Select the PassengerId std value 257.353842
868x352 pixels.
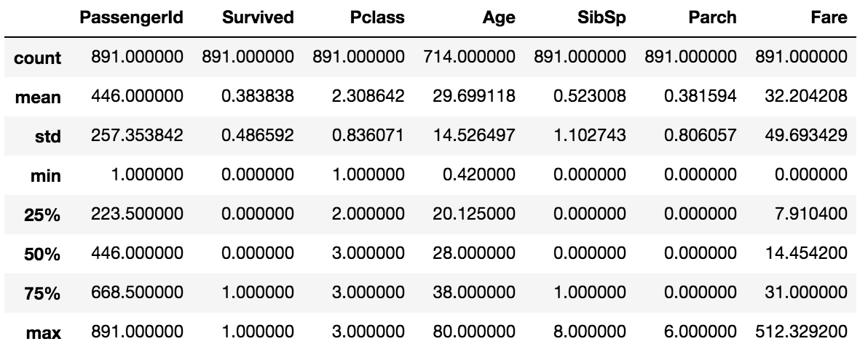[137, 135]
